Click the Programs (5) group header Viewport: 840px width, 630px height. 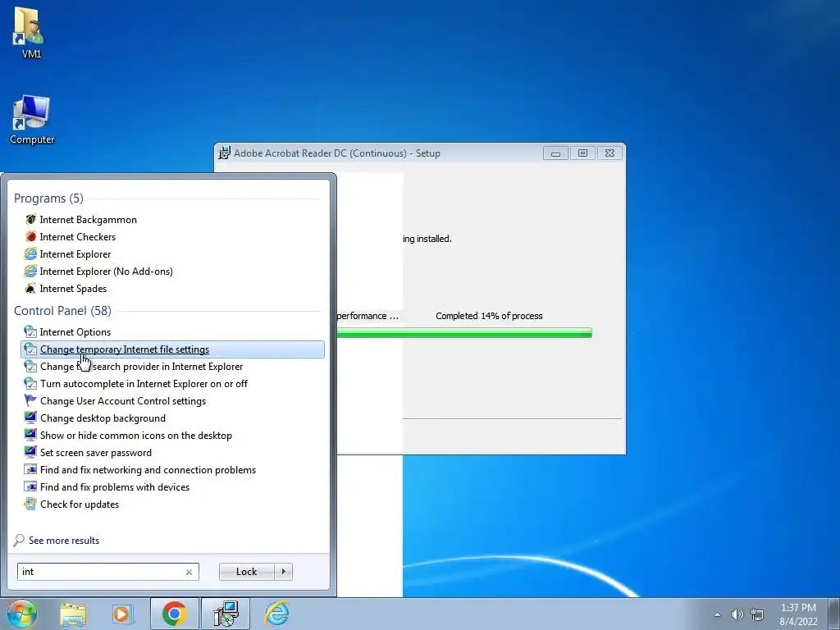[48, 199]
